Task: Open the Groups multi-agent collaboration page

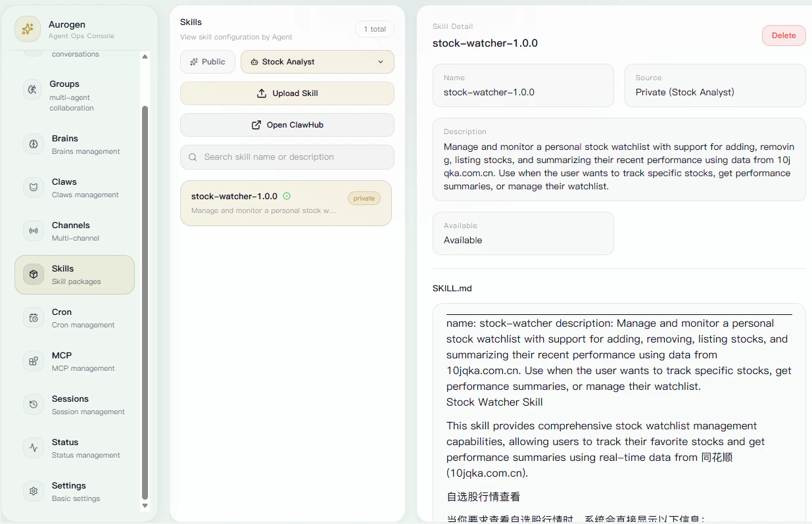Action: pyautogui.click(x=74, y=95)
